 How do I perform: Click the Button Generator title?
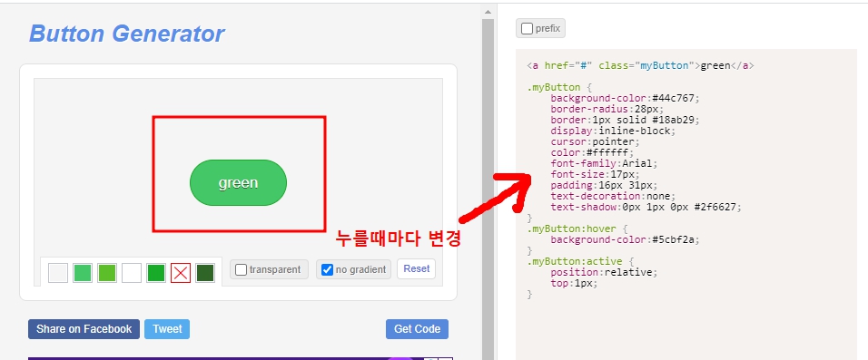127,34
